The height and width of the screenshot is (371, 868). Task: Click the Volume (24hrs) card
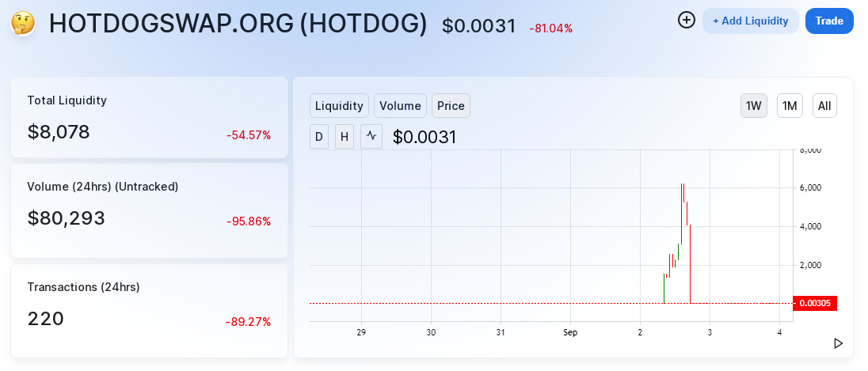(x=149, y=210)
